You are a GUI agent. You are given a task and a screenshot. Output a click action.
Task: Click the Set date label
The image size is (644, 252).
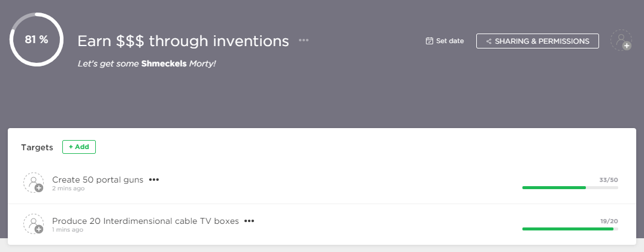pos(450,41)
